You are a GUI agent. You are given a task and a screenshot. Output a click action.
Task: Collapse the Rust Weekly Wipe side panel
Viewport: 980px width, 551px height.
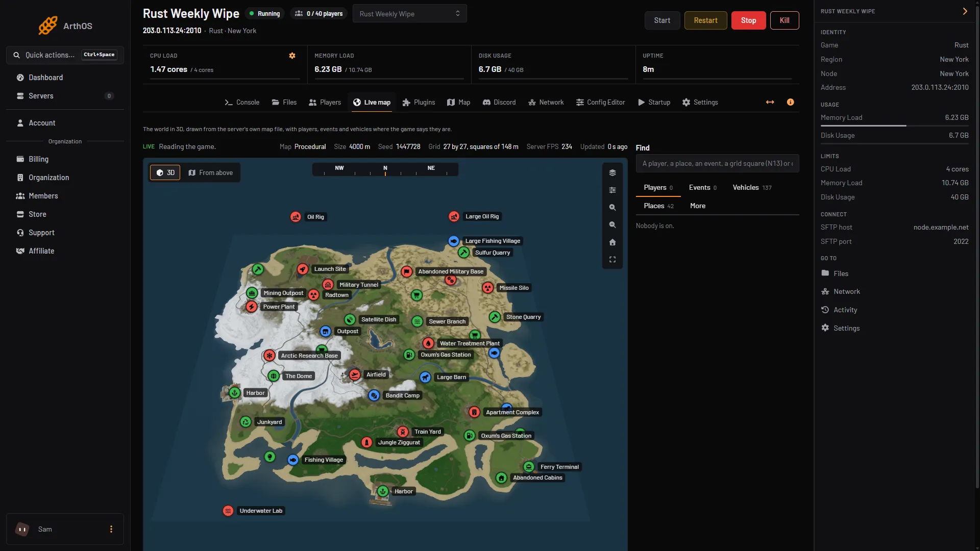(965, 11)
